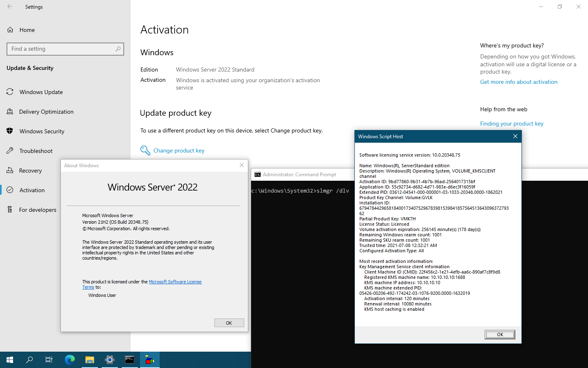Open Finding your product key link

tap(512, 123)
